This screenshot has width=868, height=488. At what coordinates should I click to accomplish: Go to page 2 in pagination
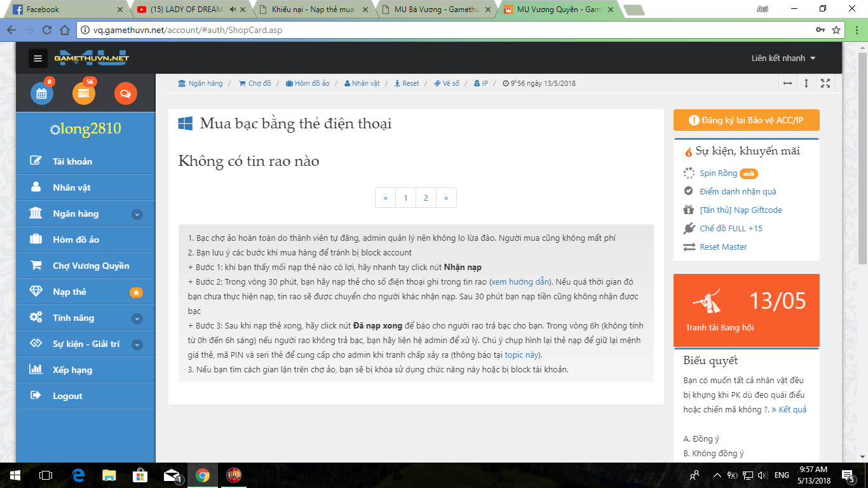(426, 198)
